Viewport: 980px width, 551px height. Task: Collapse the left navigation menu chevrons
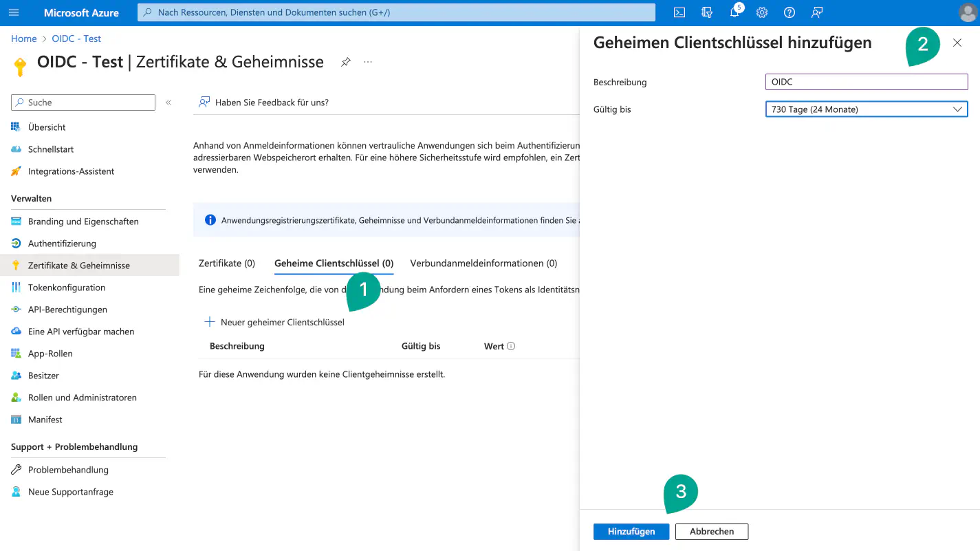pos(168,102)
